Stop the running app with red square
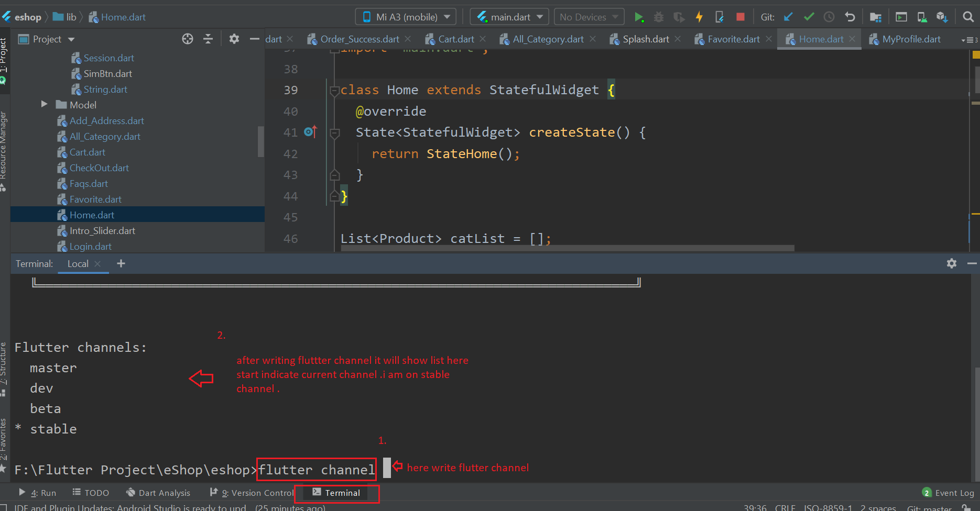The height and width of the screenshot is (511, 980). pyautogui.click(x=740, y=17)
